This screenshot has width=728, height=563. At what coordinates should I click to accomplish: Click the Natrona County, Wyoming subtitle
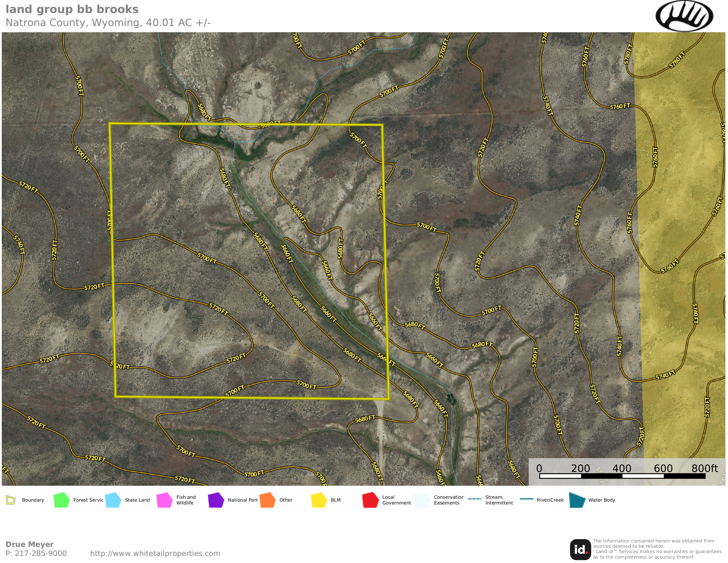coord(108,23)
